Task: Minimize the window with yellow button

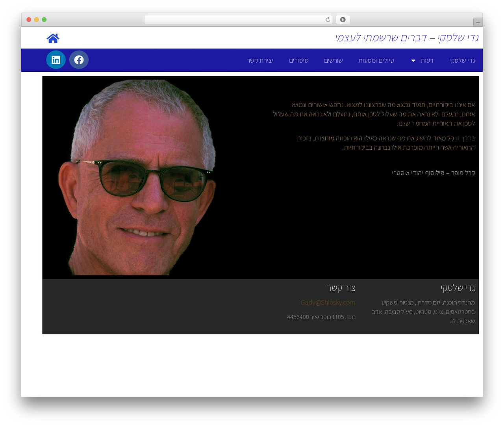Action: coord(36,20)
